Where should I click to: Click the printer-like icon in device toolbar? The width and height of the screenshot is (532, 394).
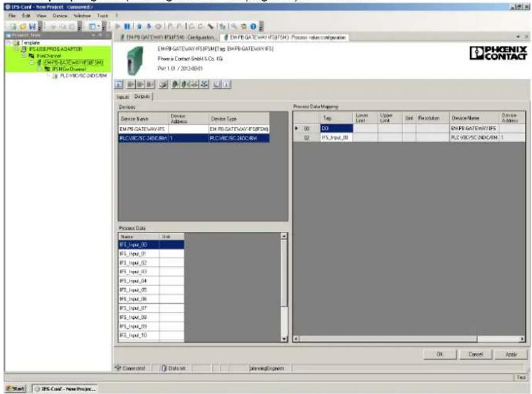pyautogui.click(x=163, y=84)
